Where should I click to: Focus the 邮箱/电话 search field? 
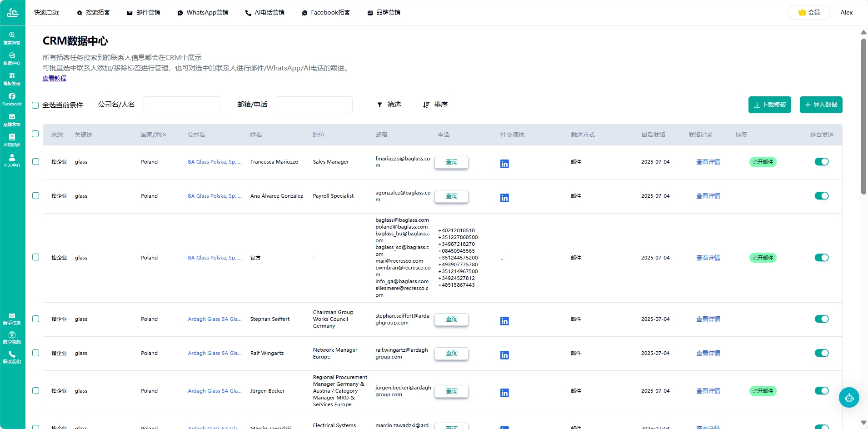[x=314, y=105]
